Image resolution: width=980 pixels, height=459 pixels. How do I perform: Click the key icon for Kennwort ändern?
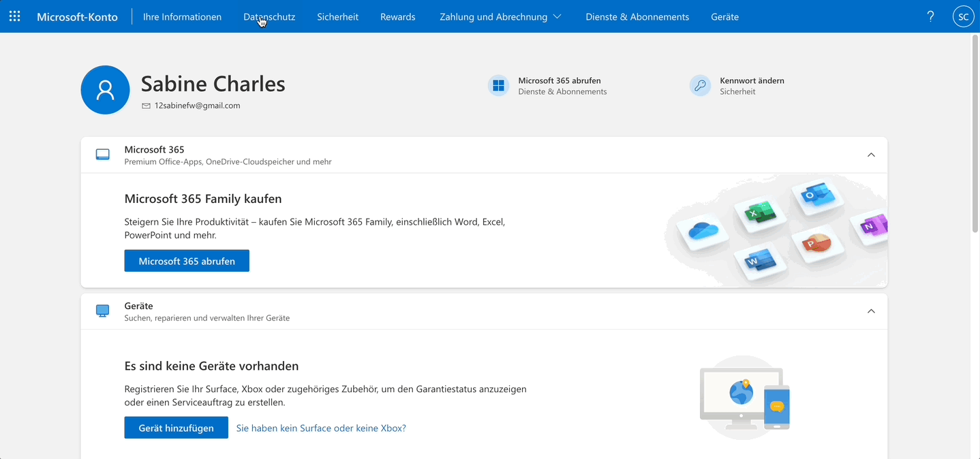click(700, 86)
